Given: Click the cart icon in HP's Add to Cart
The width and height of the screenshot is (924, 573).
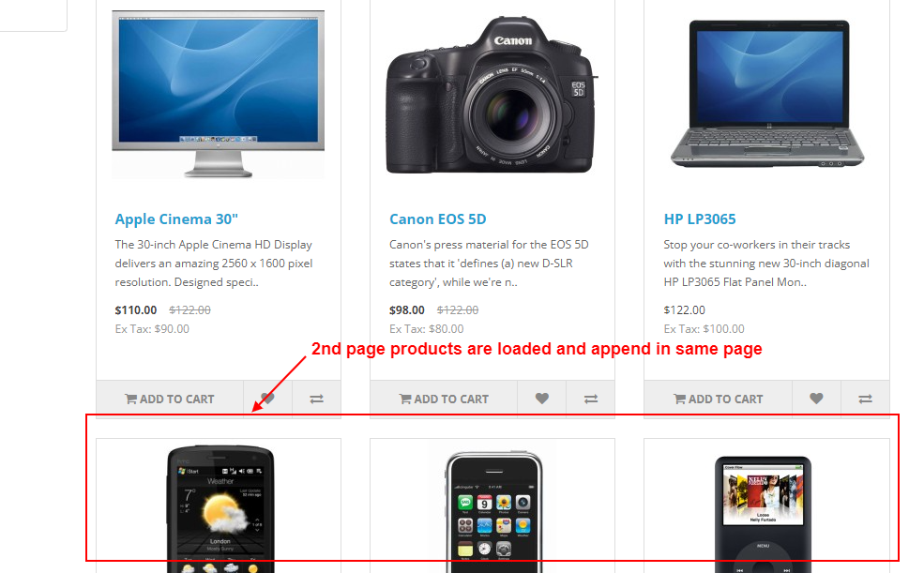Looking at the screenshot, I should click(679, 399).
